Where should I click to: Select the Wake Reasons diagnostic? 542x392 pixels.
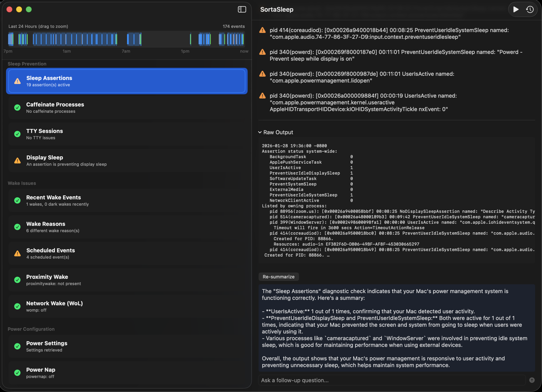coord(126,226)
